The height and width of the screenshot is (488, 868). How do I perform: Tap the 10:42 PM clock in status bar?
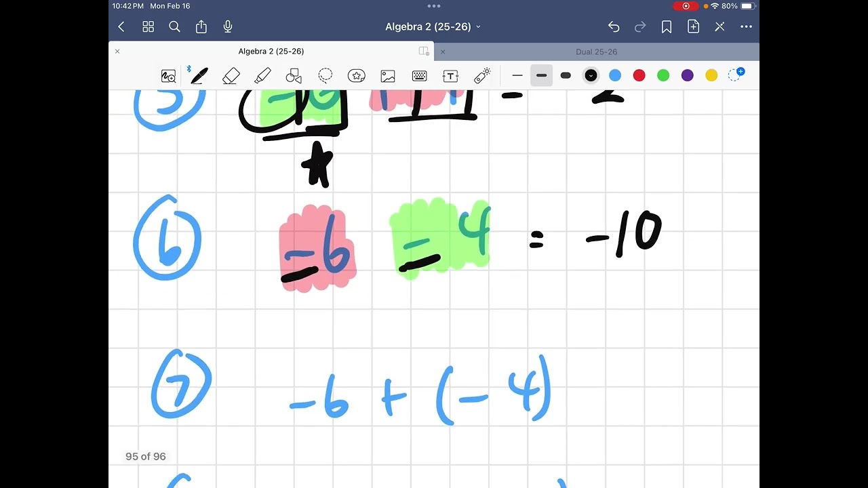coord(128,5)
